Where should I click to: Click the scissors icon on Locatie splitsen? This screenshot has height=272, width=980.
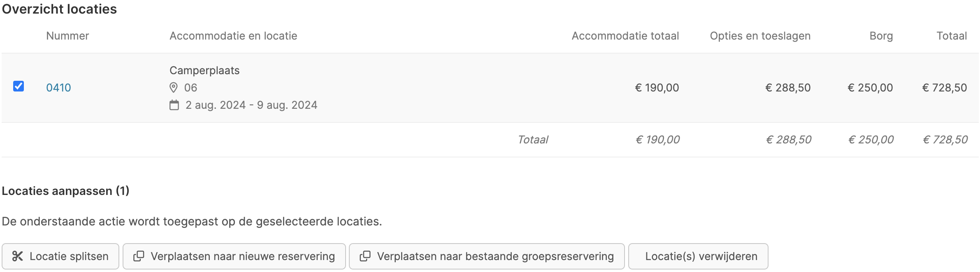coord(17,256)
